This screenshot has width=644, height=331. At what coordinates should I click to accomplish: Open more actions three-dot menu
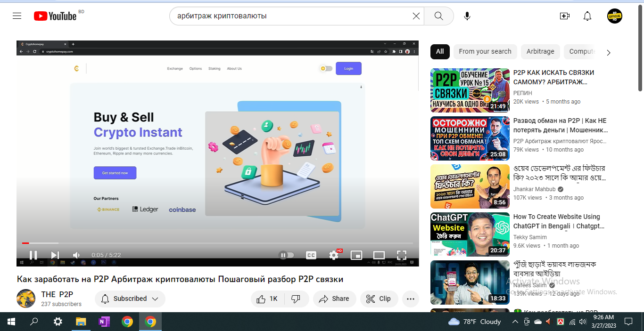411,299
